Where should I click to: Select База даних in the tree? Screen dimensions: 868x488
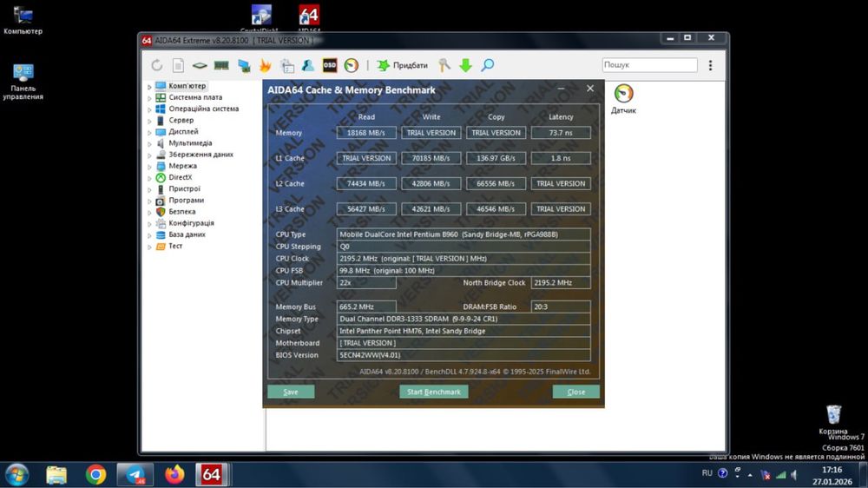click(x=187, y=234)
